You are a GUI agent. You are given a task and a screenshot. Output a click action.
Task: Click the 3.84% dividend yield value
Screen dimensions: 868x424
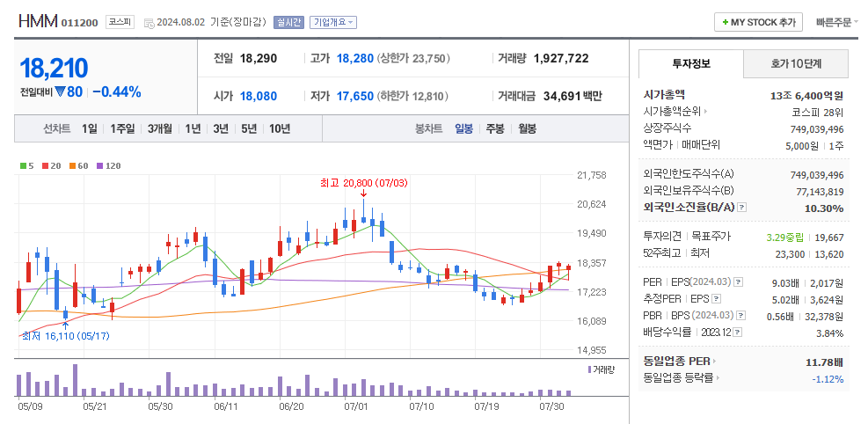(x=829, y=333)
